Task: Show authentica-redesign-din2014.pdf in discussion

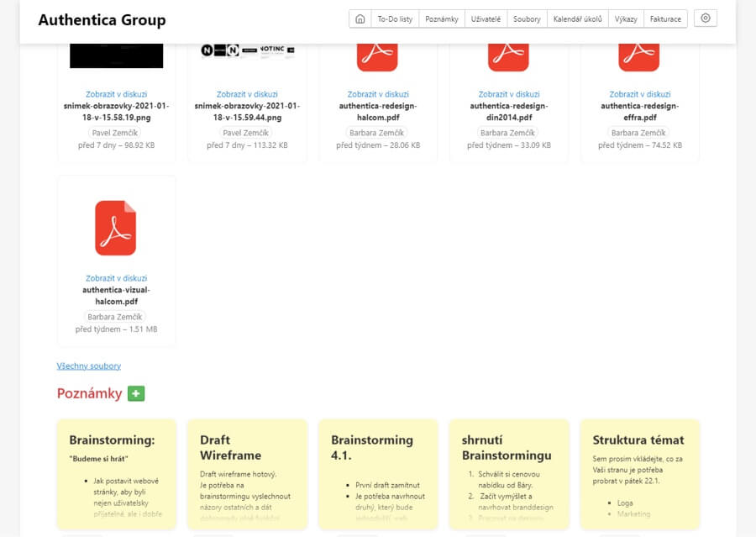Action: pyautogui.click(x=509, y=94)
